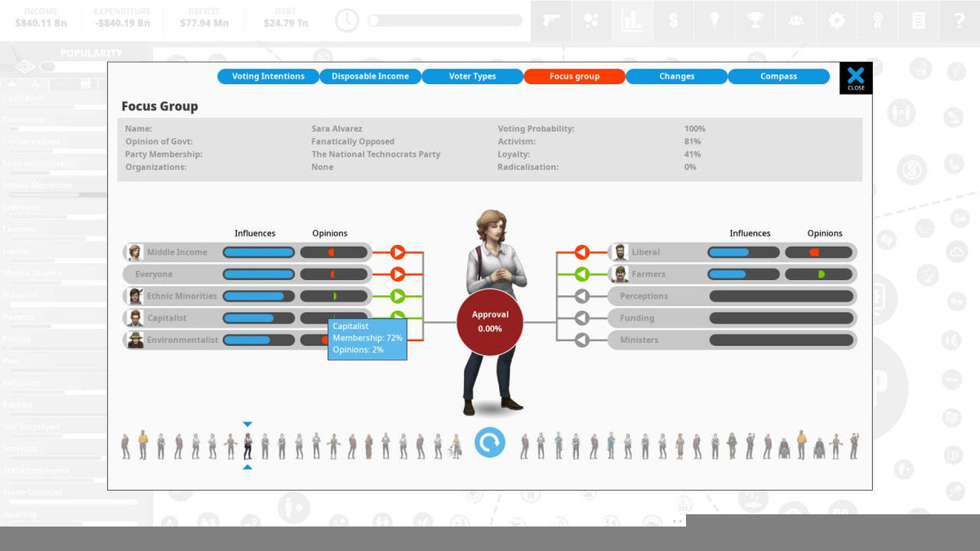Open the Focus group tab
Image resolution: width=980 pixels, height=551 pixels.
(574, 76)
